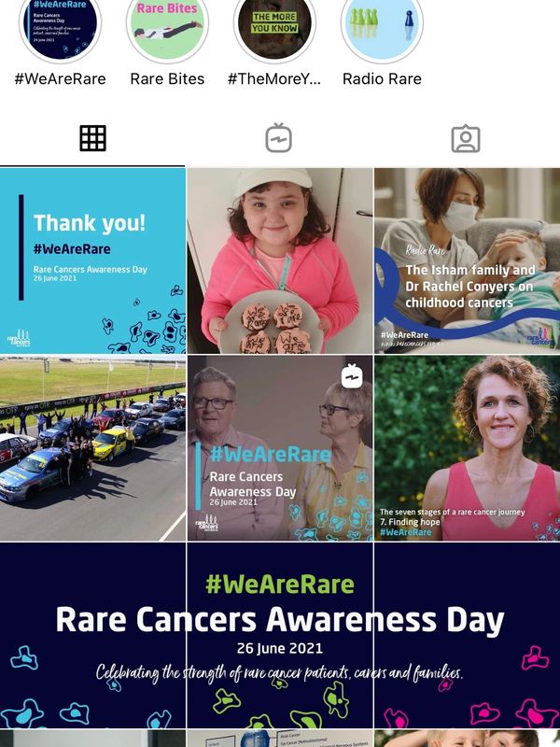Image resolution: width=560 pixels, height=747 pixels.
Task: Tap the Radio Rare highlight label
Action: coord(382,78)
